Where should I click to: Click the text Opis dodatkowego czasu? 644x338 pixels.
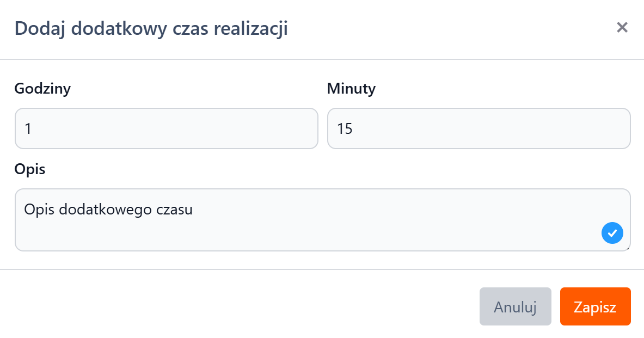click(x=107, y=210)
